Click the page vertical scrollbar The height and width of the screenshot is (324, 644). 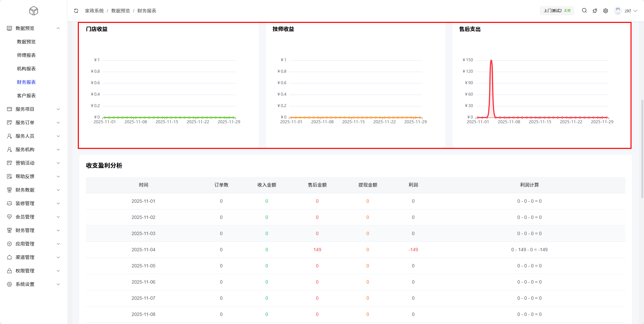click(x=642, y=148)
